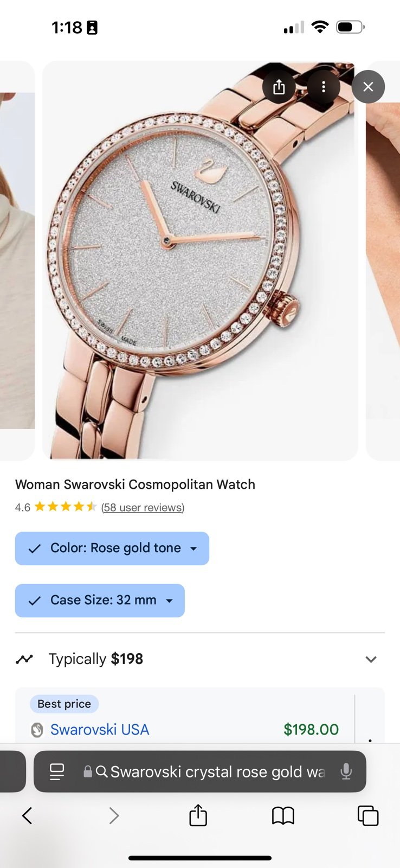400x868 pixels.
Task: Open Safari bookmarks book icon
Action: pyautogui.click(x=283, y=815)
